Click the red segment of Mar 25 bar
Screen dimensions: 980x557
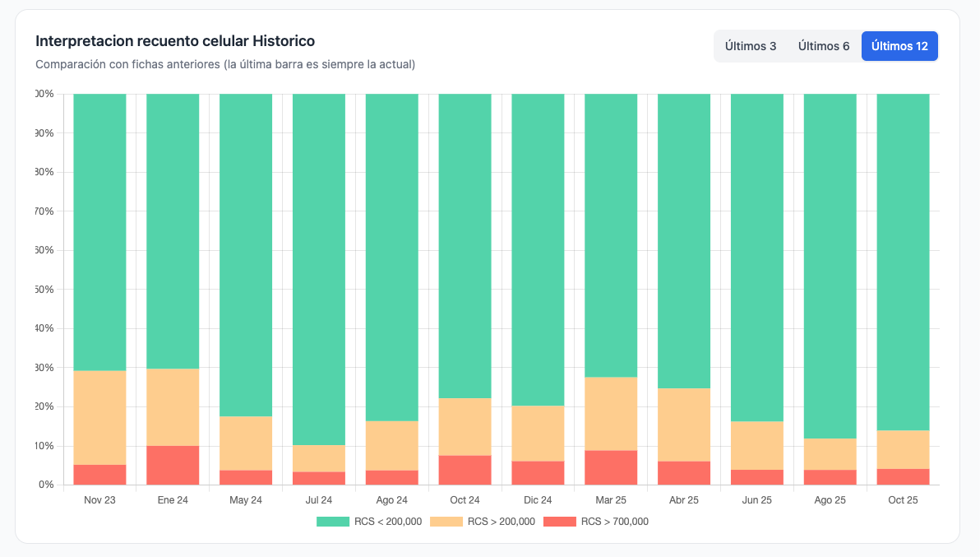[611, 467]
